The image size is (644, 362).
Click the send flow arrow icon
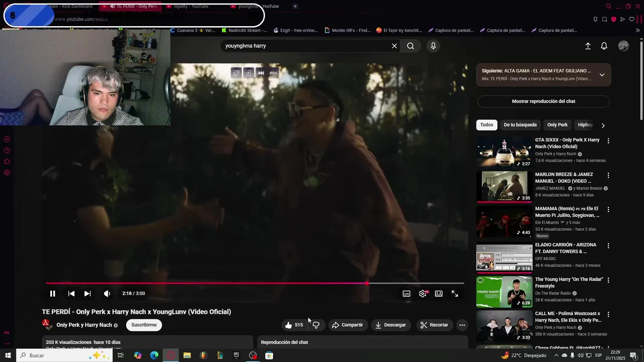(623, 19)
